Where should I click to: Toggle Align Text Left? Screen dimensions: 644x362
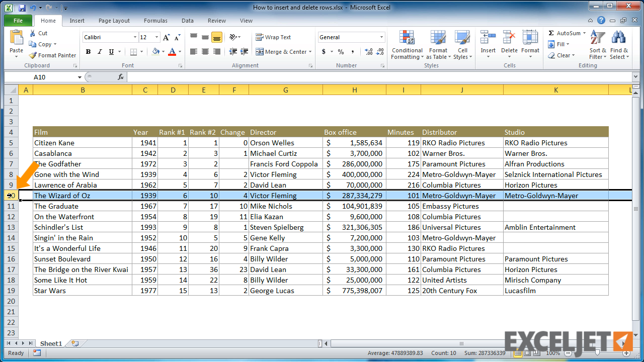click(x=194, y=52)
